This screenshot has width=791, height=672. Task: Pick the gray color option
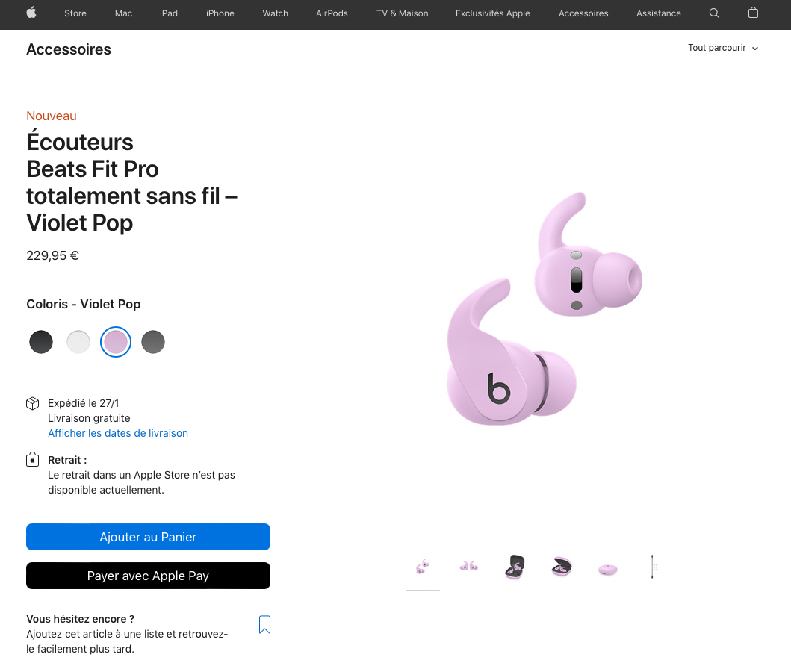click(x=153, y=342)
